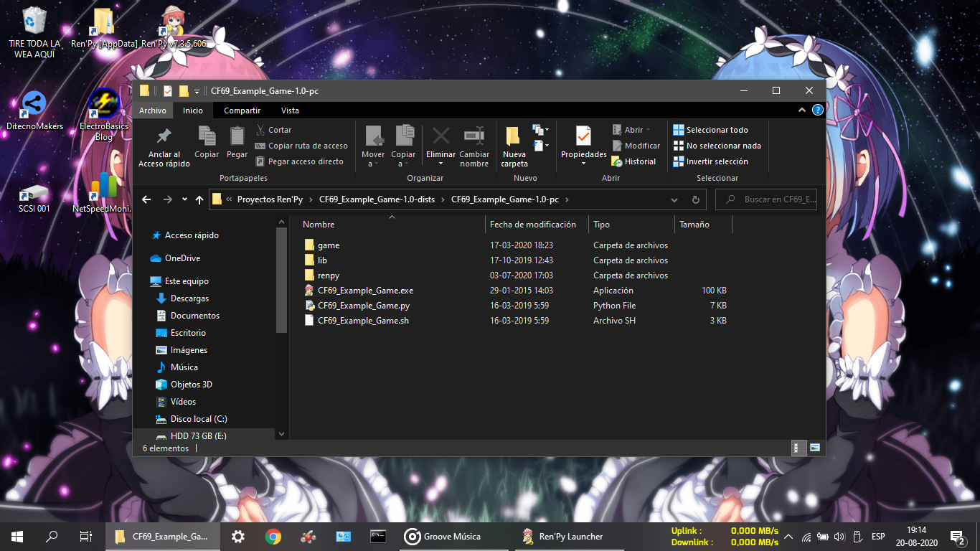Click the Copiar icon in Portapapeles
The height and width of the screenshot is (551, 980).
[207, 136]
